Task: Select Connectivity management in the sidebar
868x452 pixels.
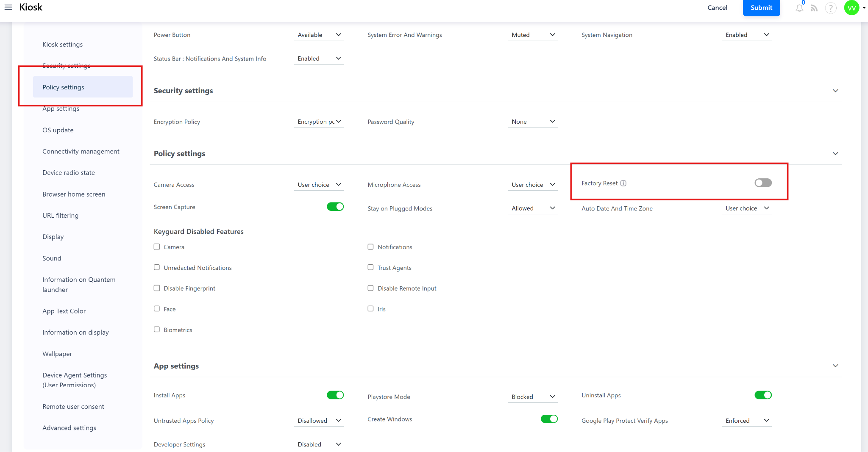Action: coord(81,151)
